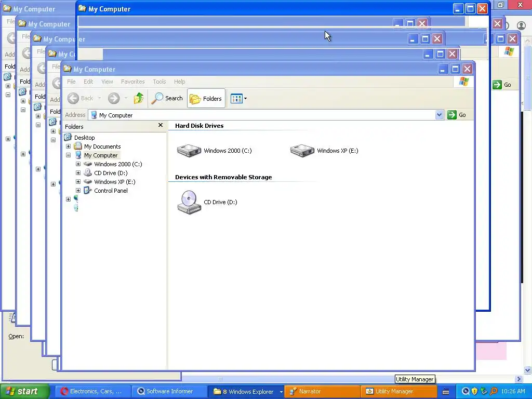Select My Computer in folder tree
The height and width of the screenshot is (399, 532).
(x=101, y=155)
